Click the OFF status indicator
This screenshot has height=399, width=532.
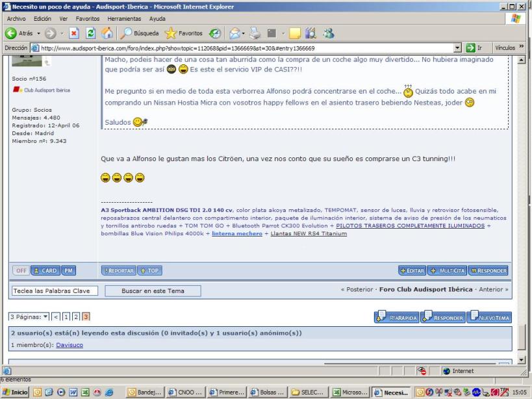tap(21, 270)
